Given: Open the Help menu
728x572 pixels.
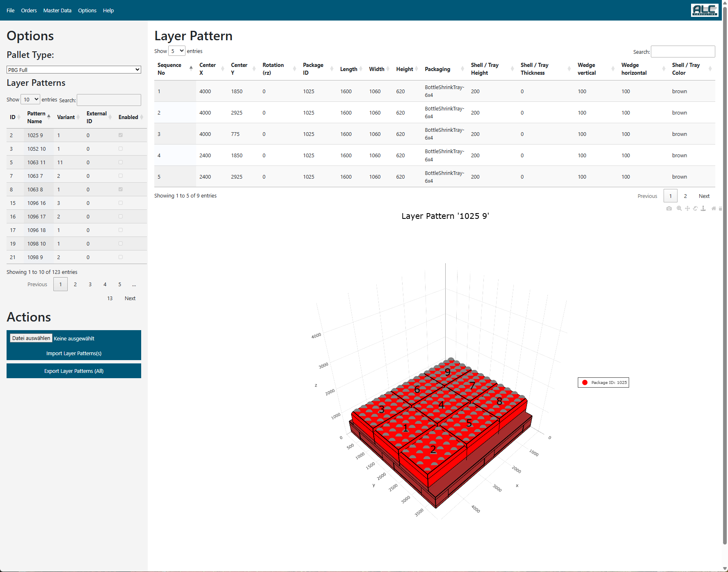Looking at the screenshot, I should [x=108, y=10].
